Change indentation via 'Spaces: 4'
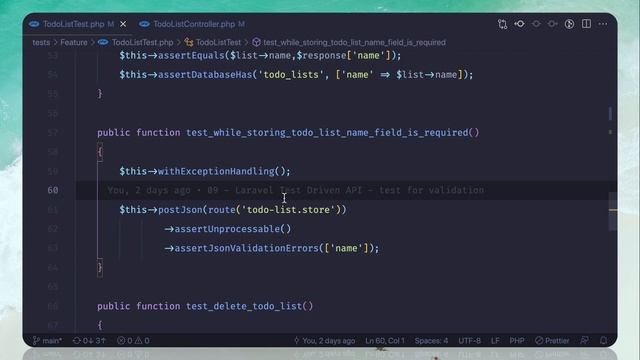The width and height of the screenshot is (640, 360). pyautogui.click(x=431, y=340)
